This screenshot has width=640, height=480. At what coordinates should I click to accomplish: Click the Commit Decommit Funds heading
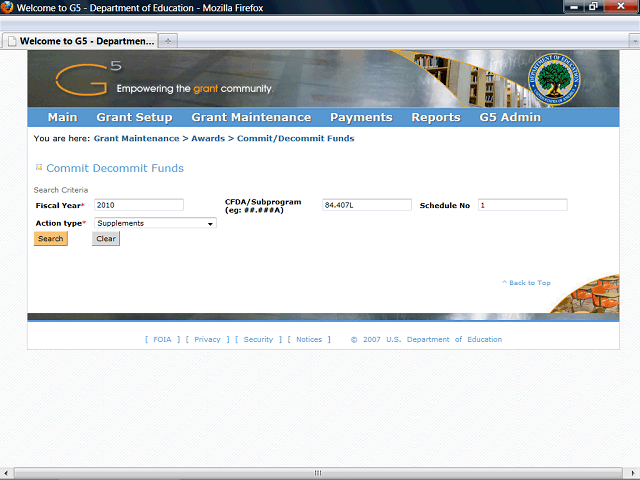pyautogui.click(x=115, y=168)
